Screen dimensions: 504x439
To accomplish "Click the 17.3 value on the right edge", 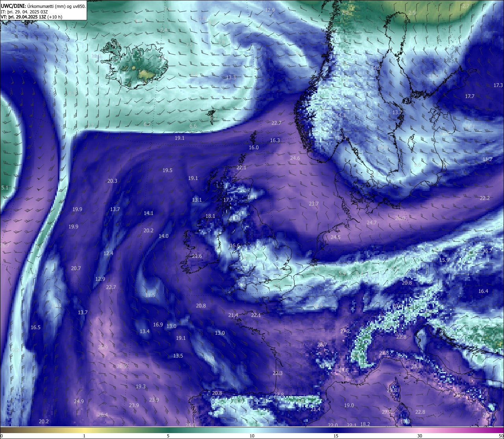I will pos(498,85).
